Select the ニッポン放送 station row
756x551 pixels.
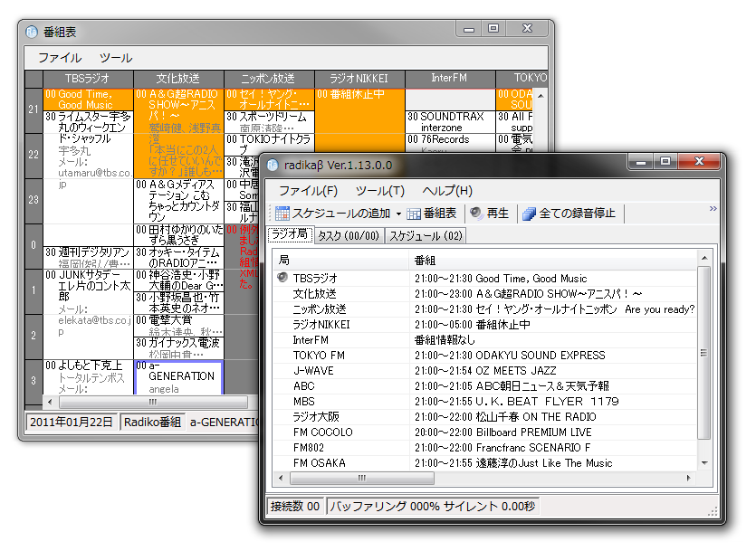click(485, 309)
